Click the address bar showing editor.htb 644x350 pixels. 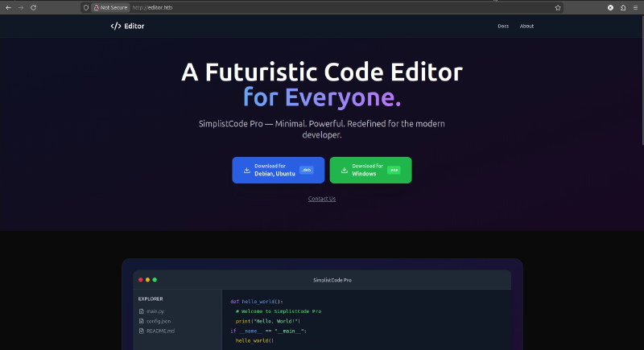click(x=322, y=7)
